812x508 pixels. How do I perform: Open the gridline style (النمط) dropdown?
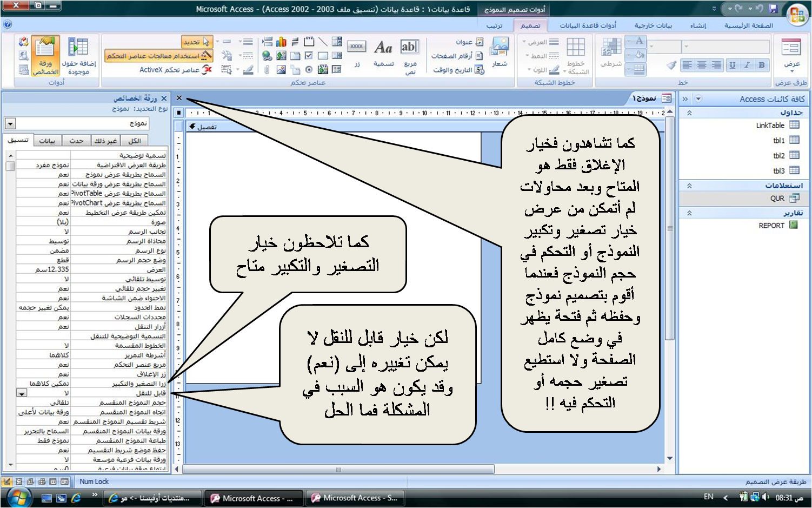(x=543, y=56)
